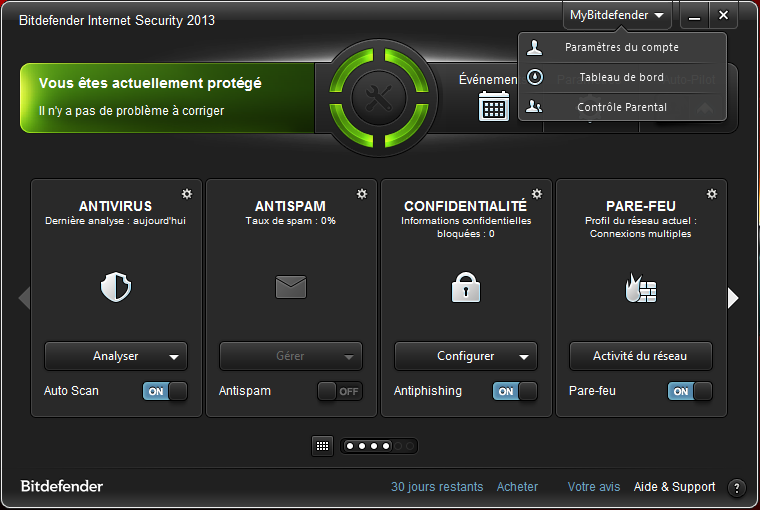Enable the Antispam switch
The image size is (760, 510).
click(340, 391)
